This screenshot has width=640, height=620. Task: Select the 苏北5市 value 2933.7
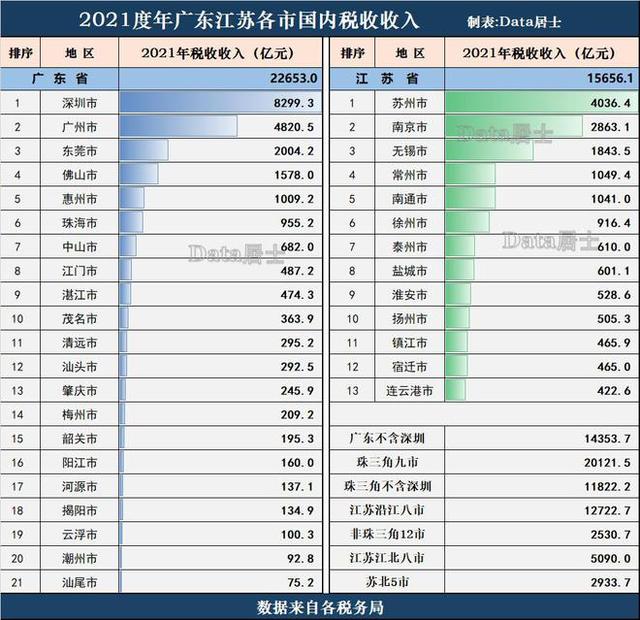pos(610,582)
